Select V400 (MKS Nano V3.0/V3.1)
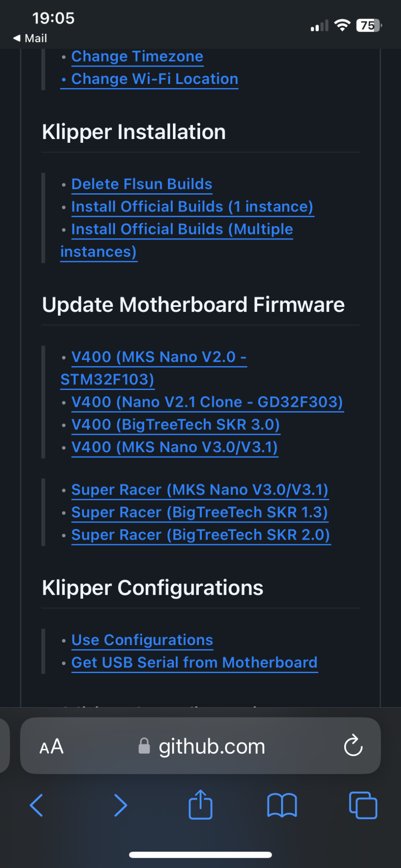401x868 pixels. tap(175, 447)
